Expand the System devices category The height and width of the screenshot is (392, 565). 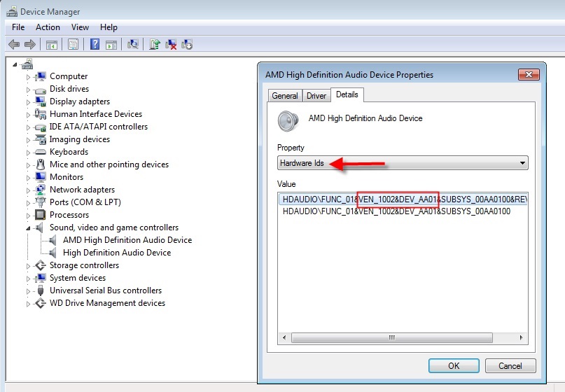(x=28, y=279)
